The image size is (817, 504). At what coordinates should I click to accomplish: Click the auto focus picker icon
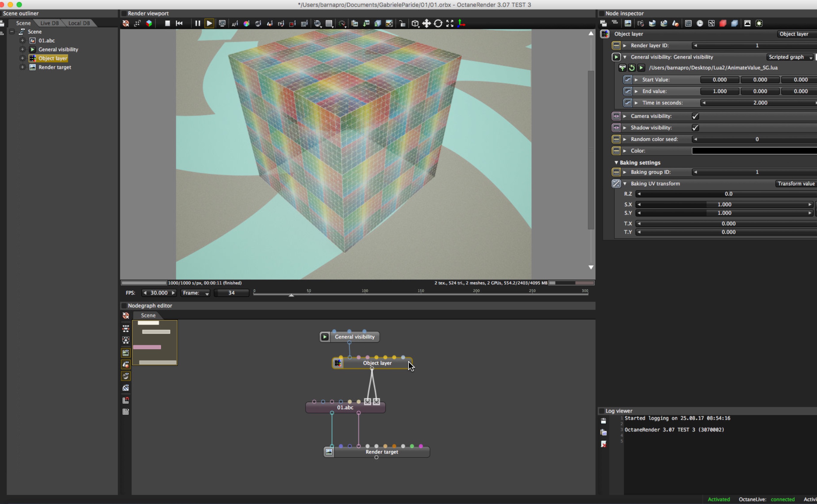(x=235, y=24)
